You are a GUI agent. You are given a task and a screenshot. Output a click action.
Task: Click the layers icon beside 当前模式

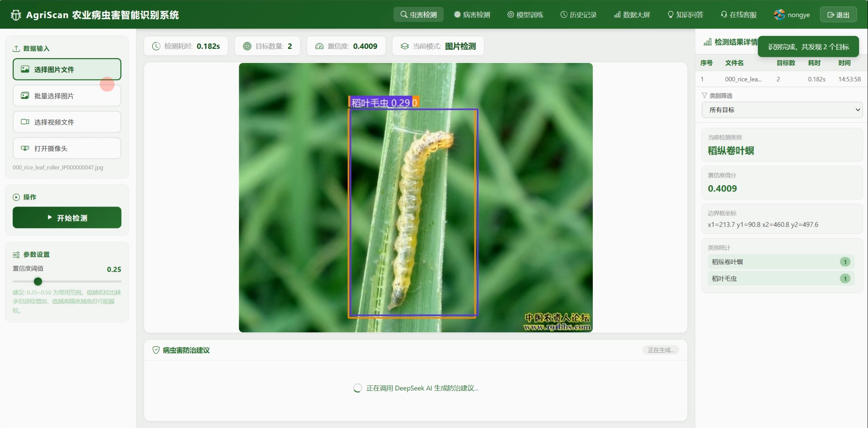[x=404, y=46]
